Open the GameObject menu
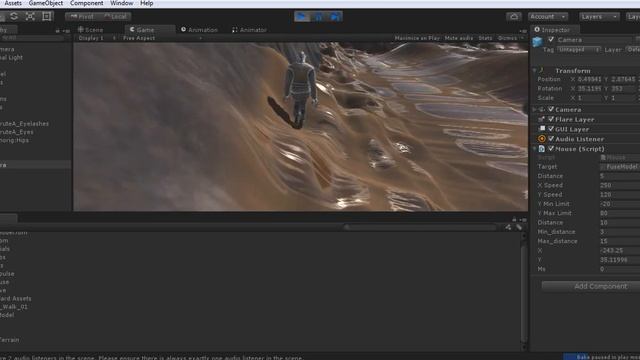This screenshot has width=640, height=360. 46,3
